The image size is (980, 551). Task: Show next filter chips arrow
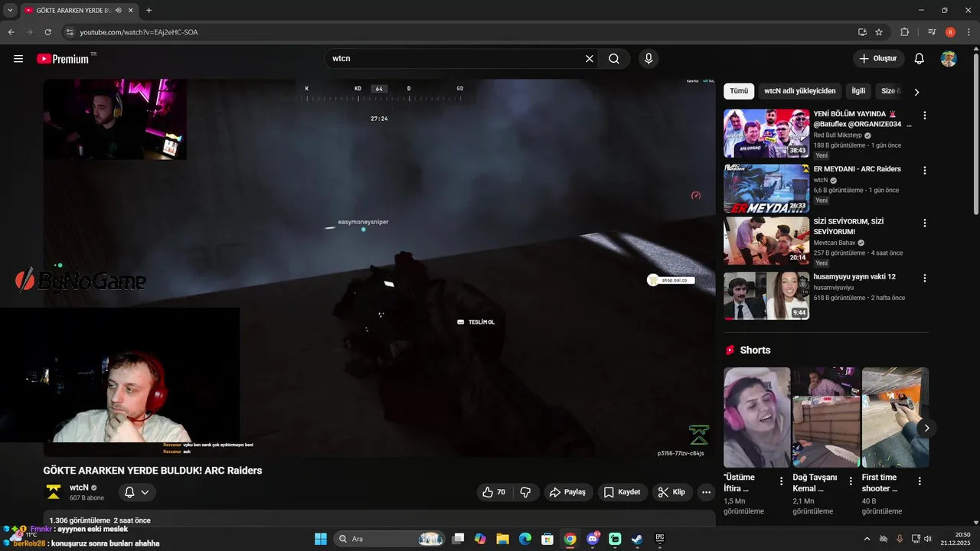916,92
